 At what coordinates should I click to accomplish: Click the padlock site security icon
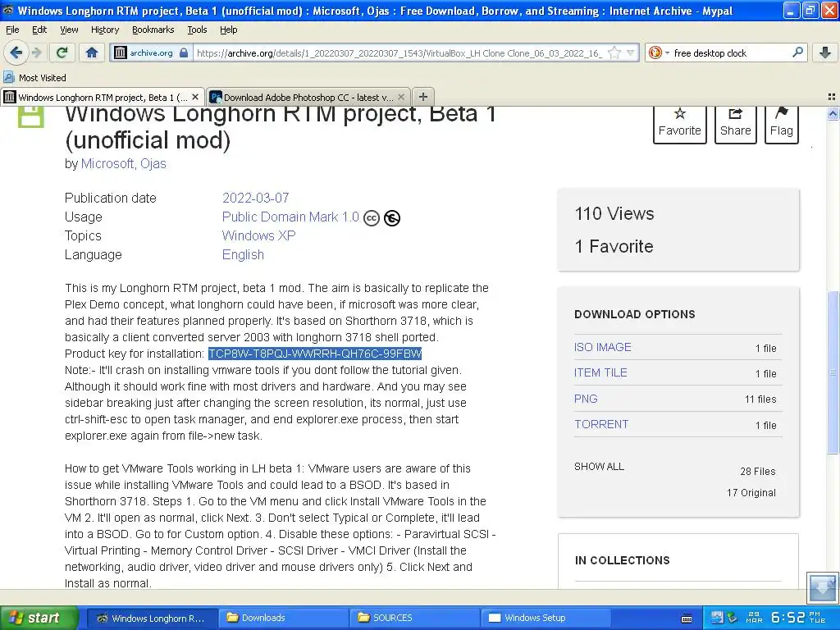[x=184, y=52]
